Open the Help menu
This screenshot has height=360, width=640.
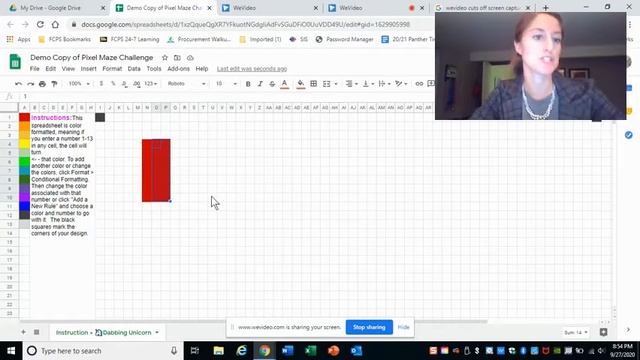202,69
